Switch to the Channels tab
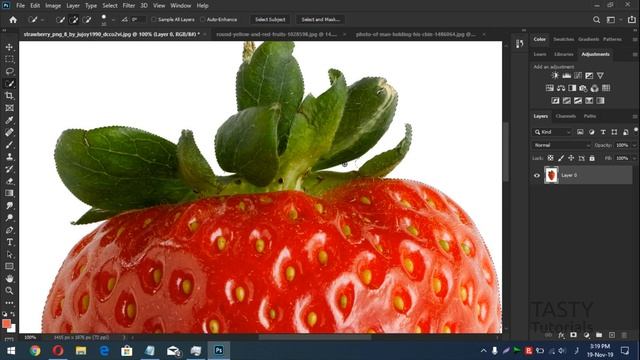 pos(565,116)
